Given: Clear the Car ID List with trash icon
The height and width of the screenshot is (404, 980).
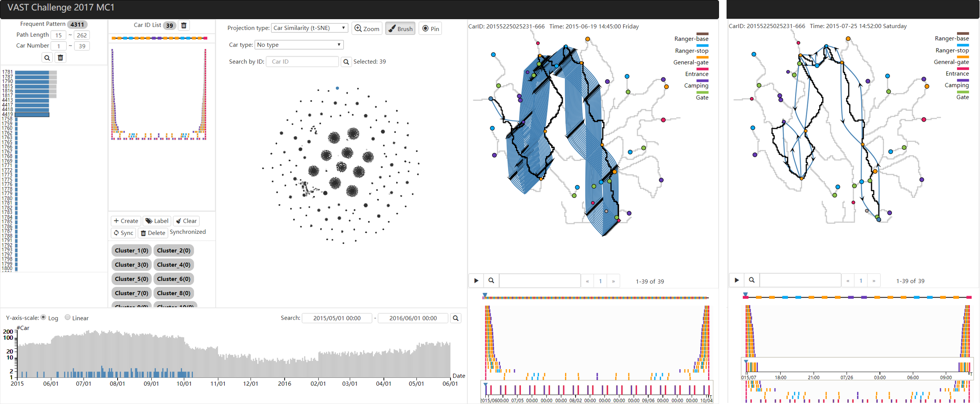Looking at the screenshot, I should (184, 25).
